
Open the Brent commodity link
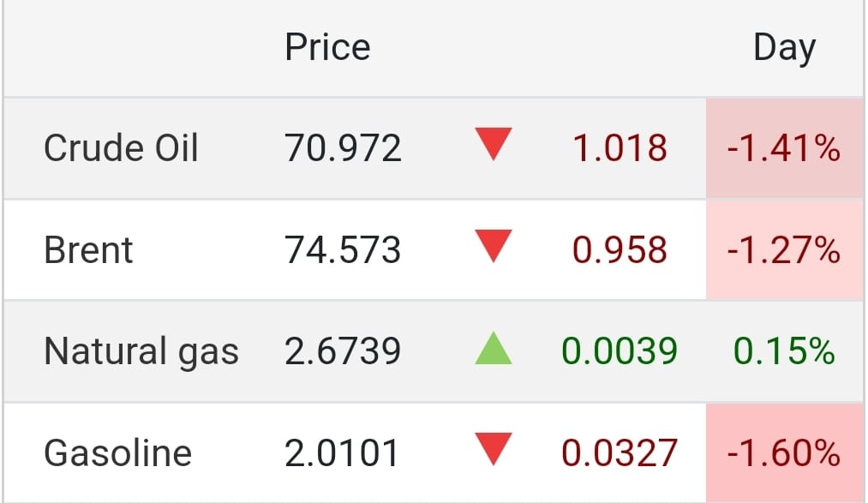click(88, 250)
